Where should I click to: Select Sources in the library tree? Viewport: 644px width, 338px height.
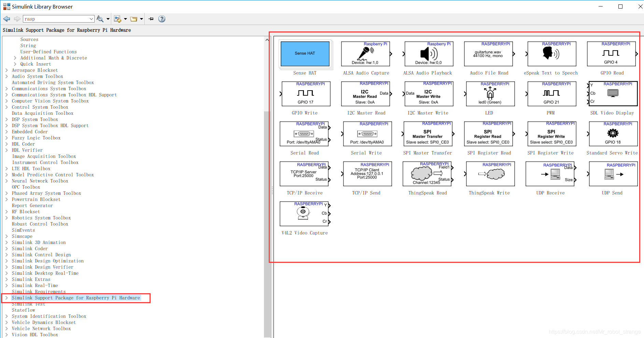pos(29,40)
